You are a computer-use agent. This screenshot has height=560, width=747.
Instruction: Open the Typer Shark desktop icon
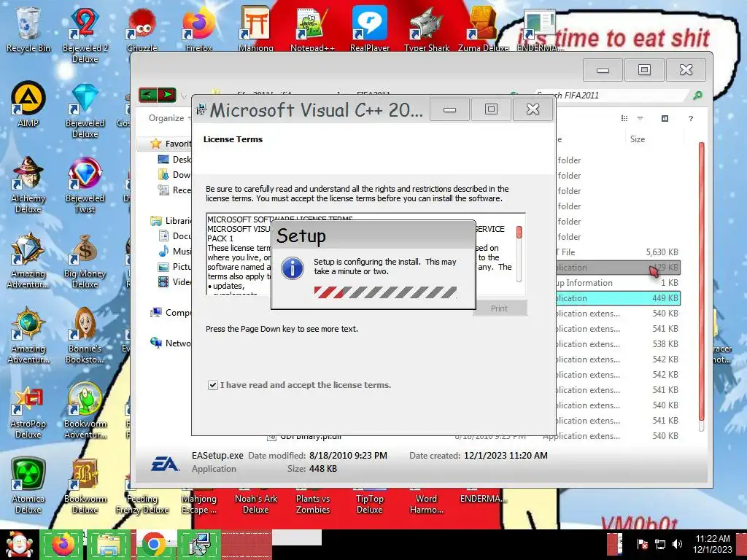coord(426,29)
